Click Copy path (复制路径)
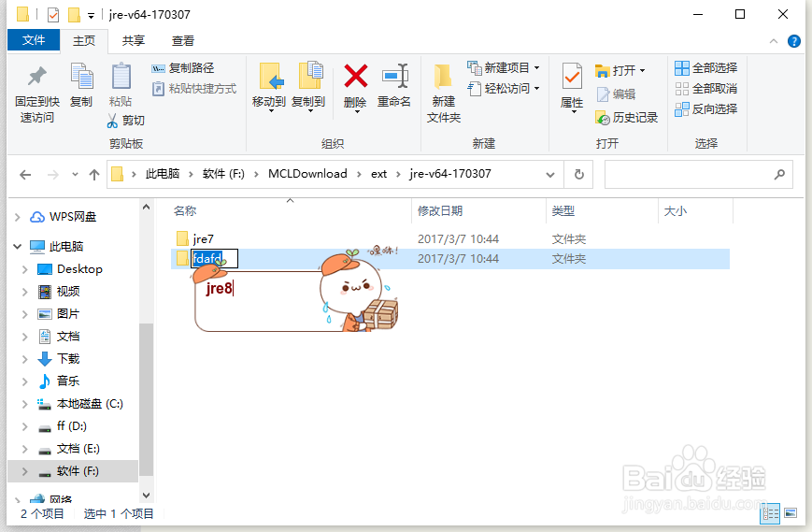 (x=183, y=68)
